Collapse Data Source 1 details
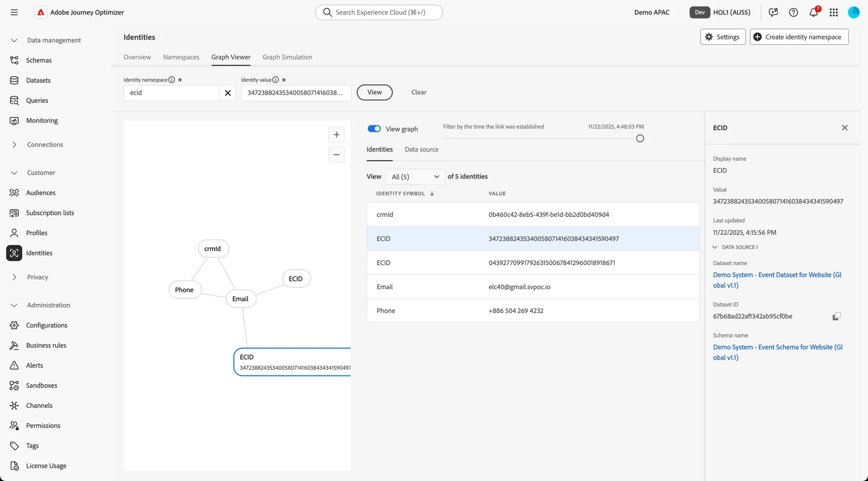Screen dimensions: 868x481 [715, 248]
